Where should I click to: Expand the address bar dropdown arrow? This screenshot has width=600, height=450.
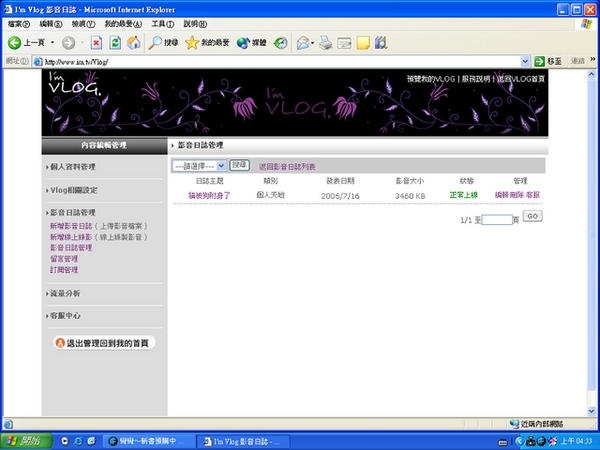(x=525, y=61)
